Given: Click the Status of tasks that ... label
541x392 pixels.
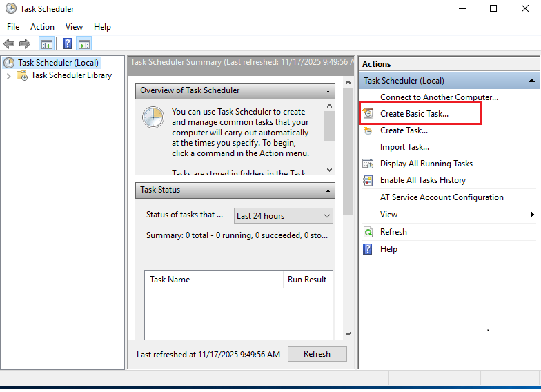Looking at the screenshot, I should click(184, 215).
